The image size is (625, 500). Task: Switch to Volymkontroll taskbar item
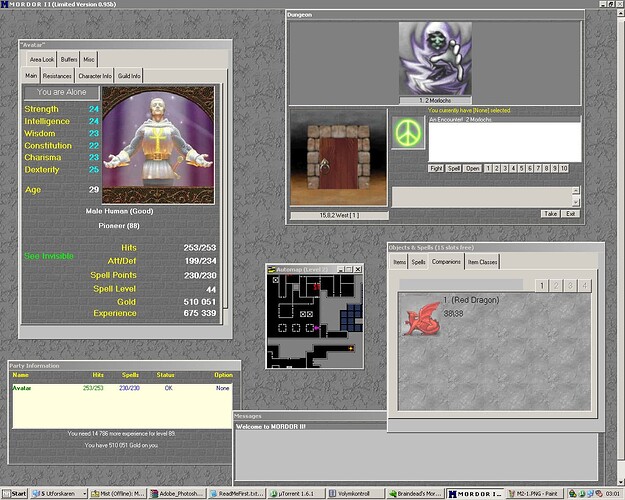tap(356, 494)
